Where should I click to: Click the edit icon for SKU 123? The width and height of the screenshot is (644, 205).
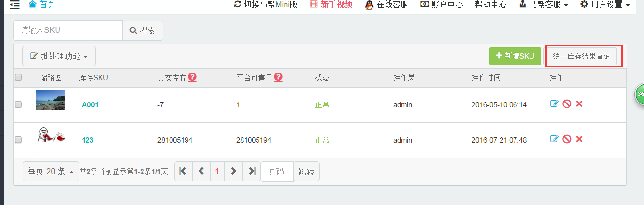(x=554, y=139)
